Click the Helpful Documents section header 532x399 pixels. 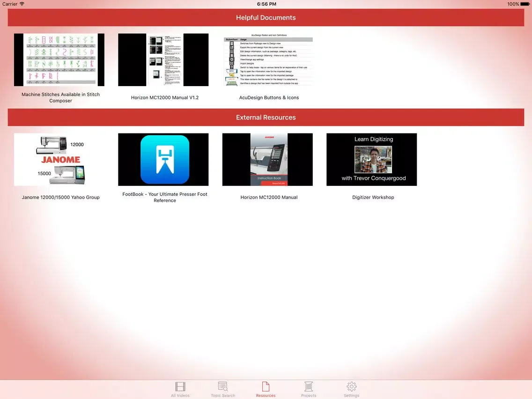pos(266,18)
